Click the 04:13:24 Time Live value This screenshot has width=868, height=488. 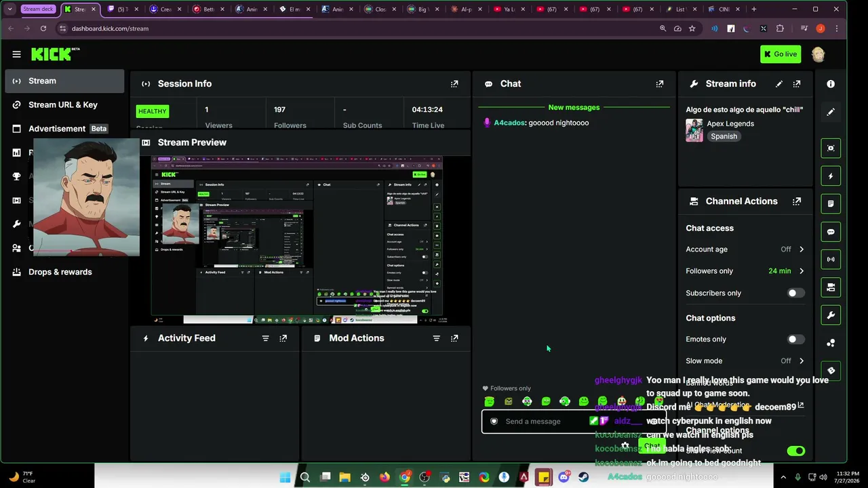point(427,110)
